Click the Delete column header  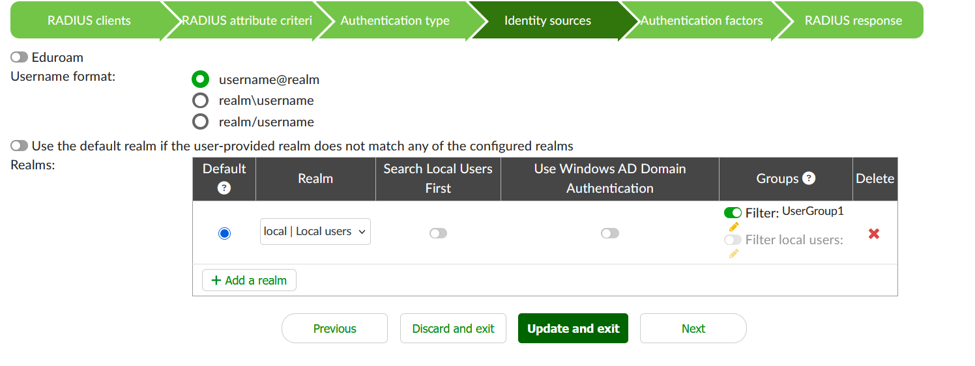(875, 179)
